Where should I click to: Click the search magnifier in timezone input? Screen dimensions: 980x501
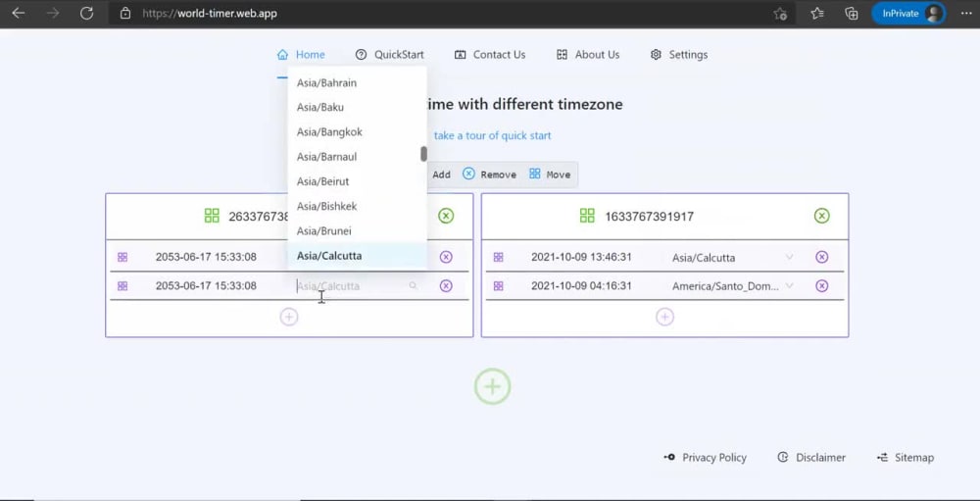[414, 286]
